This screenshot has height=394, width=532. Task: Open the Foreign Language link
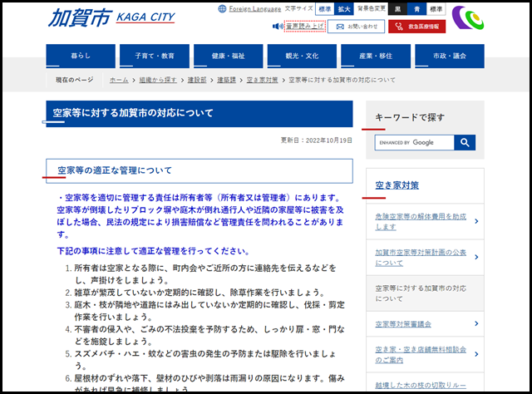click(255, 9)
